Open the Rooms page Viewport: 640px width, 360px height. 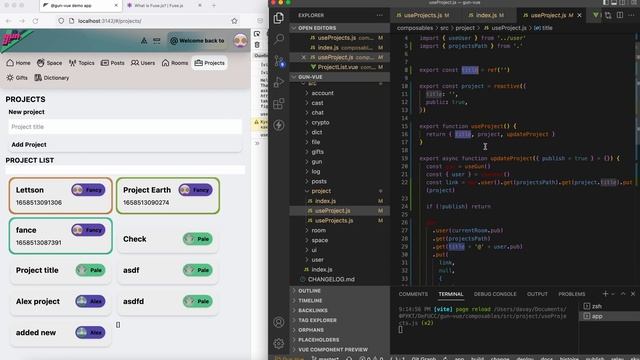[x=175, y=63]
